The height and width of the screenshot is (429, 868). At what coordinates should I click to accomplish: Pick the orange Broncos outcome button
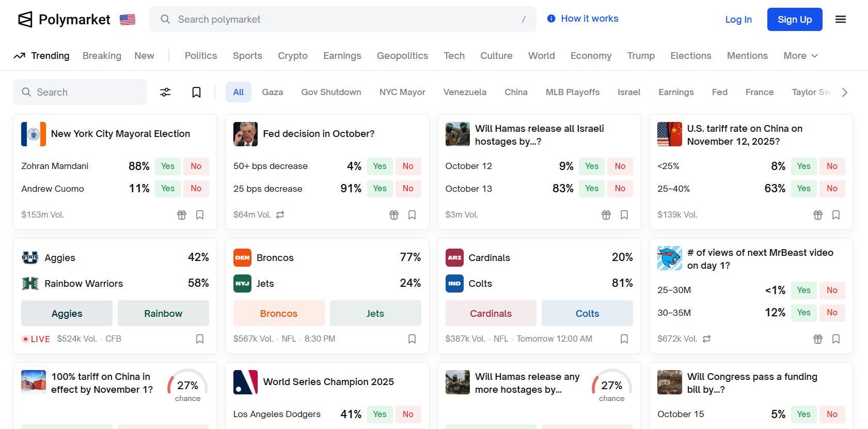click(x=279, y=314)
